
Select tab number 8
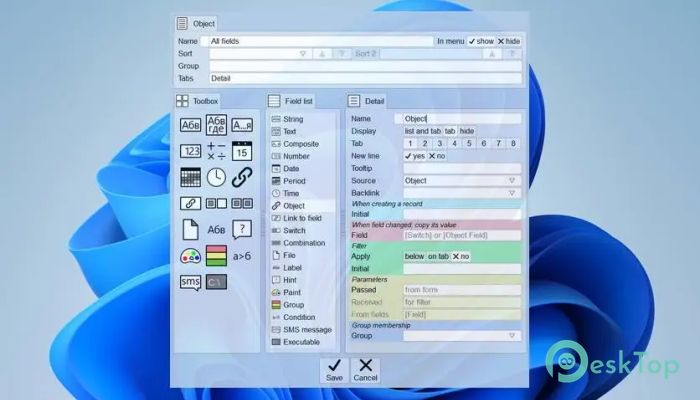tap(513, 143)
